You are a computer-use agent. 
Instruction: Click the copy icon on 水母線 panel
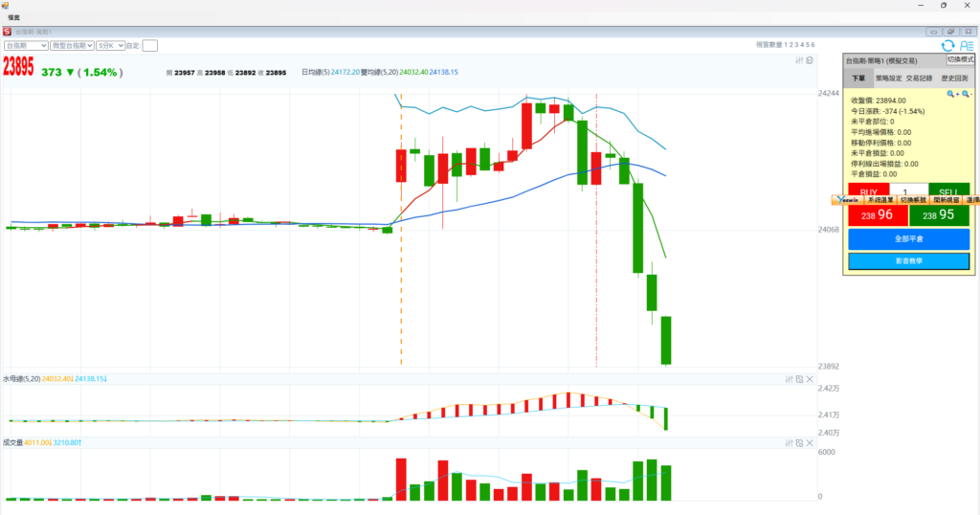tap(799, 379)
